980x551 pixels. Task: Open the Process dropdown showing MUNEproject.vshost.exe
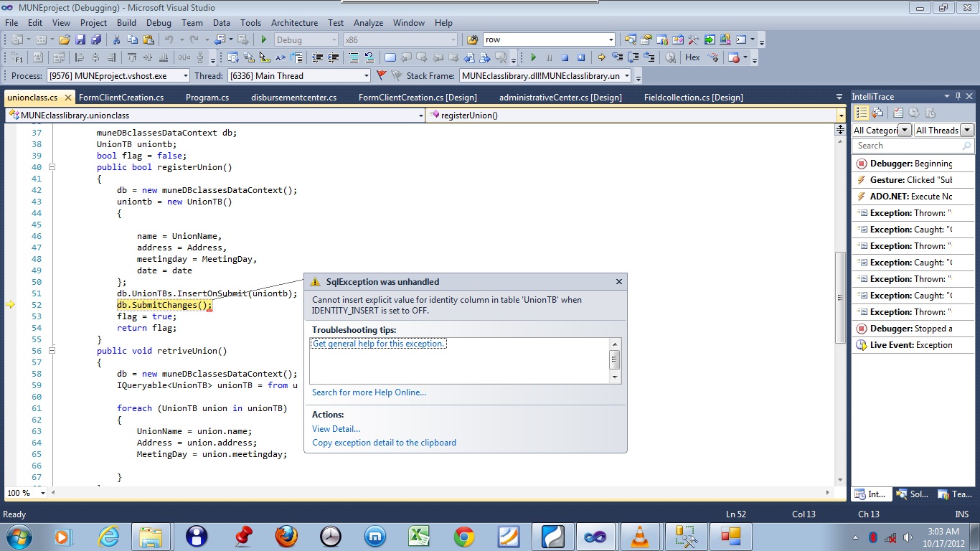118,75
